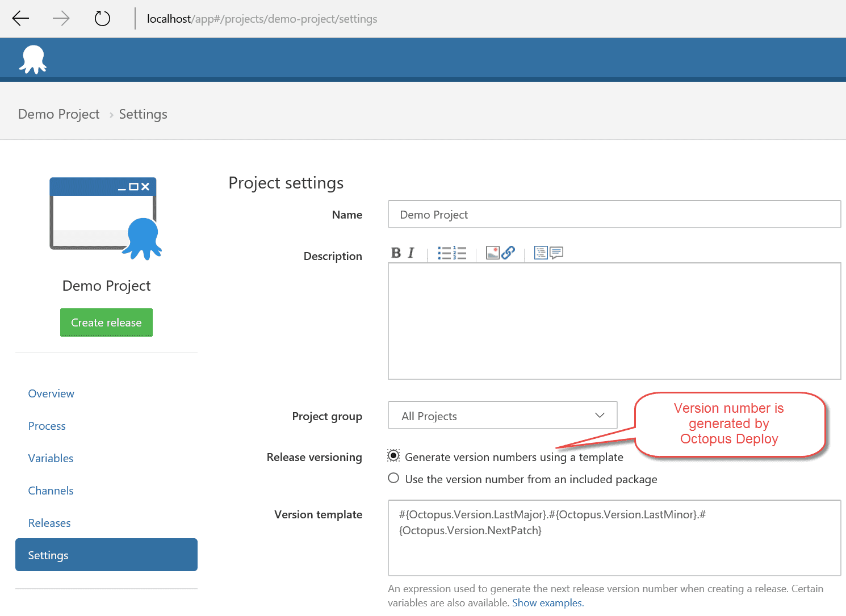Go to the Channels page in sidebar
846x616 pixels.
(x=51, y=491)
